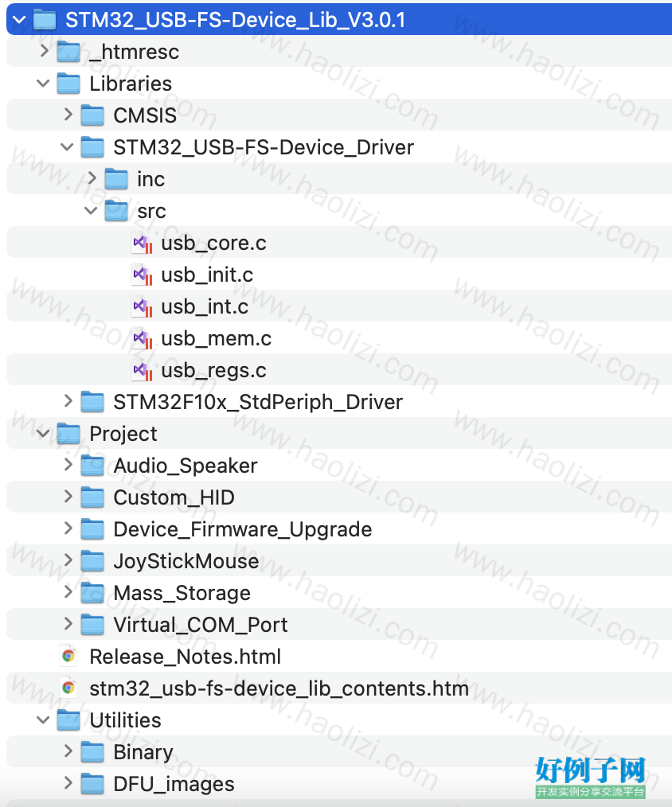
Task: Click the Chrome icon beside Release_Notes.html
Action: click(68, 656)
